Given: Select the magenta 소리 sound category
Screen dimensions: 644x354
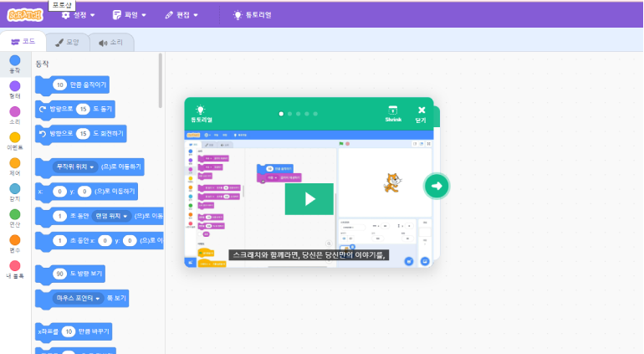Looking at the screenshot, I should 15,115.
